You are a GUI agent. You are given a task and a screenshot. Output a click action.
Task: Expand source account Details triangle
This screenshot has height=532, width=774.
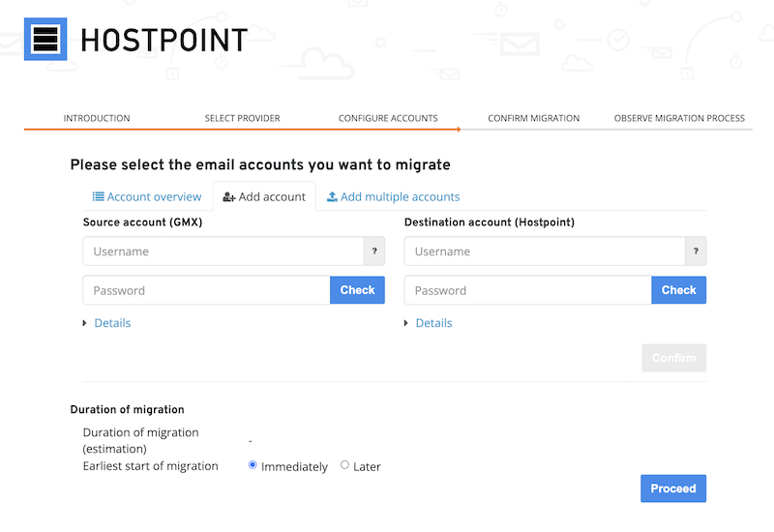(x=84, y=323)
